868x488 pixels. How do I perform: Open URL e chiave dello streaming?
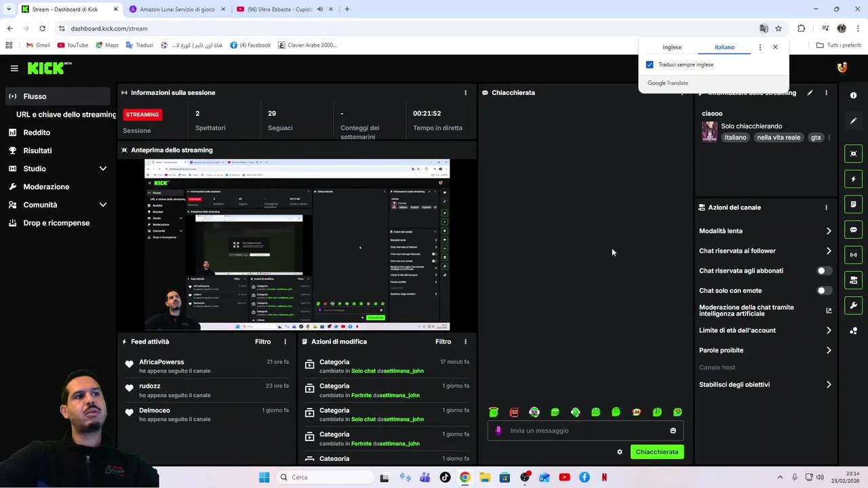coord(65,115)
